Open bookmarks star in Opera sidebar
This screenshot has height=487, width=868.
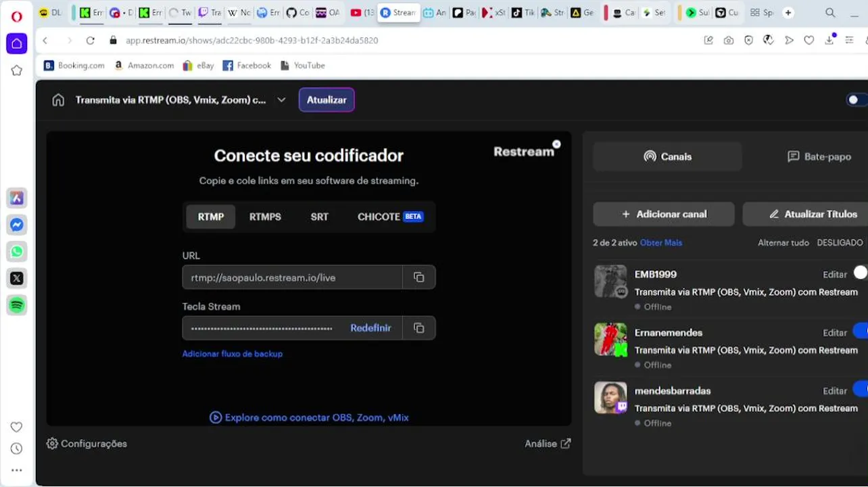tap(17, 70)
